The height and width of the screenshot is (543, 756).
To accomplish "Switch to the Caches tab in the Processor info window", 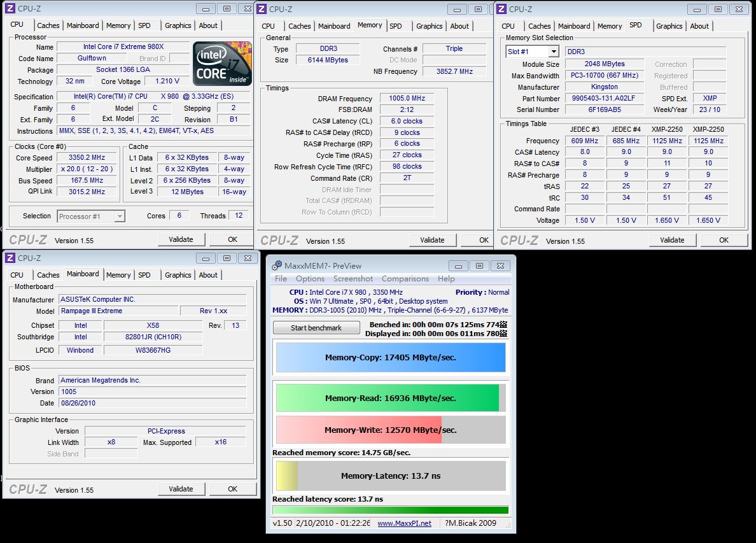I will click(x=48, y=25).
